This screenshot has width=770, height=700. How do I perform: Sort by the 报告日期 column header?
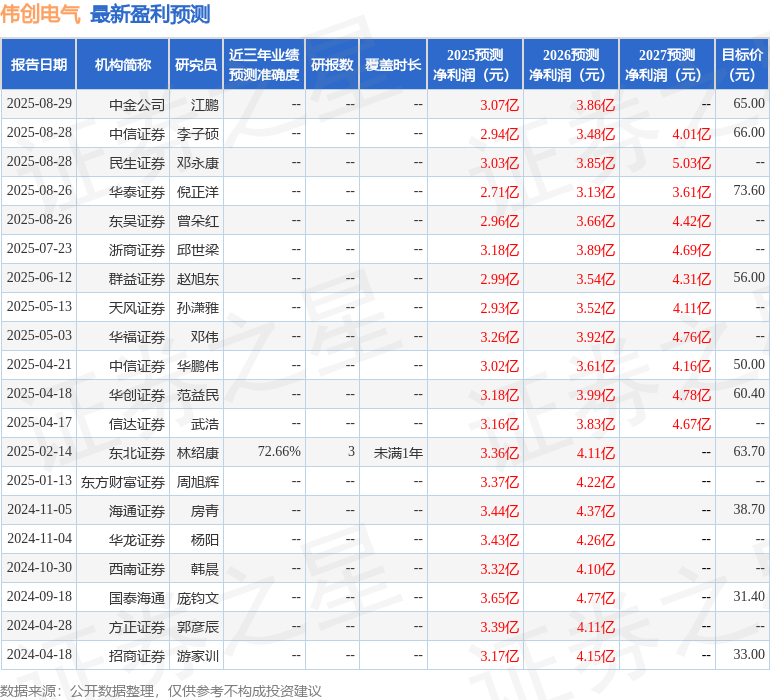pos(39,65)
